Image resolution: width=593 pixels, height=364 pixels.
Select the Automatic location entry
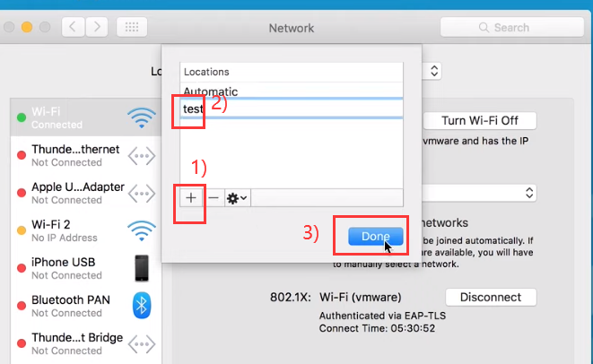pos(292,91)
